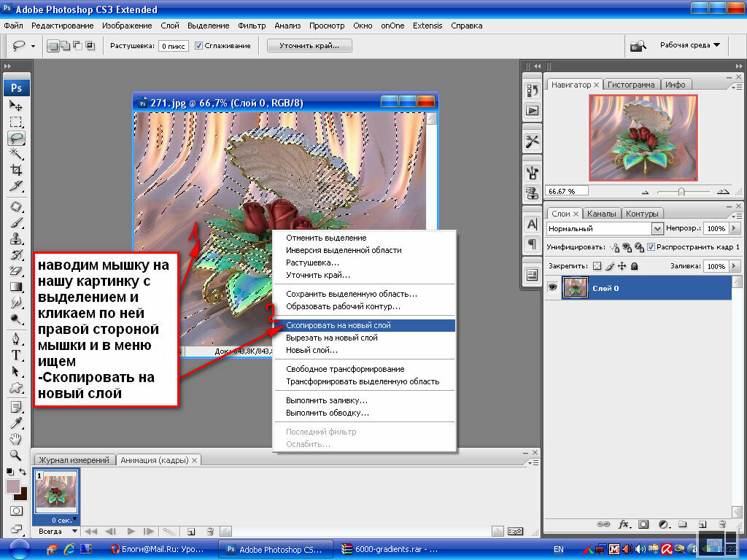Toggle Распространить кадр 1 checkbox
Screen dimensions: 747x560
651,246
